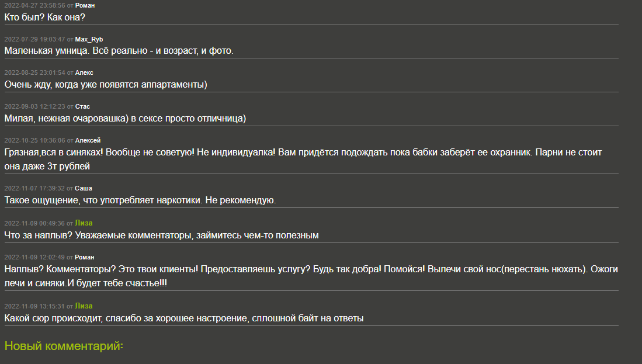Select the 2022-09-03 12:12:23 timestamp
The image size is (642, 364).
point(34,106)
